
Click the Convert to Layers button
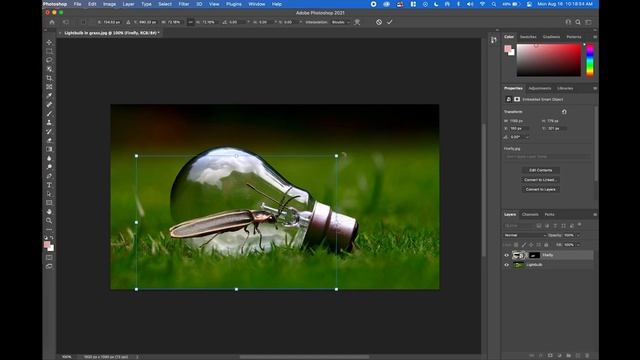[x=540, y=189]
